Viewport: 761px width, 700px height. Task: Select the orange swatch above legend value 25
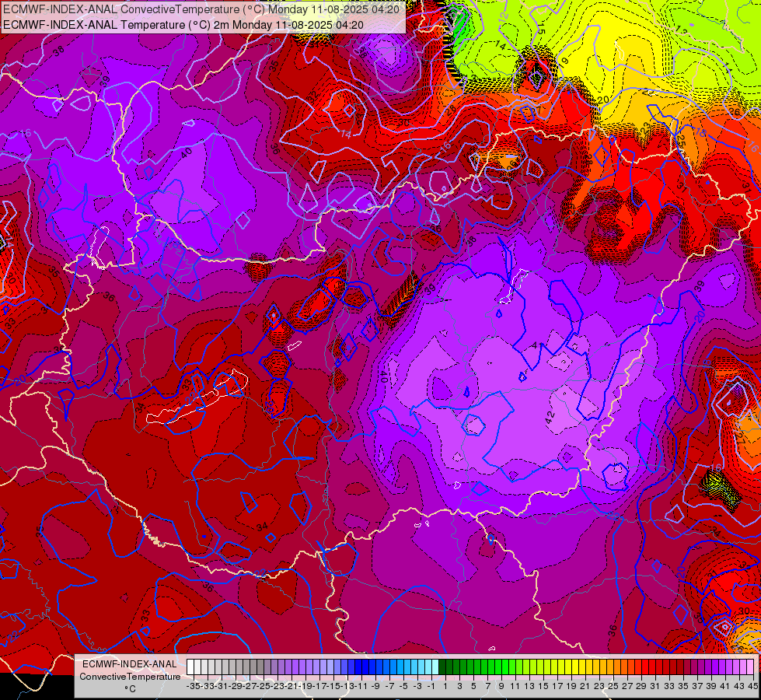pos(610,667)
